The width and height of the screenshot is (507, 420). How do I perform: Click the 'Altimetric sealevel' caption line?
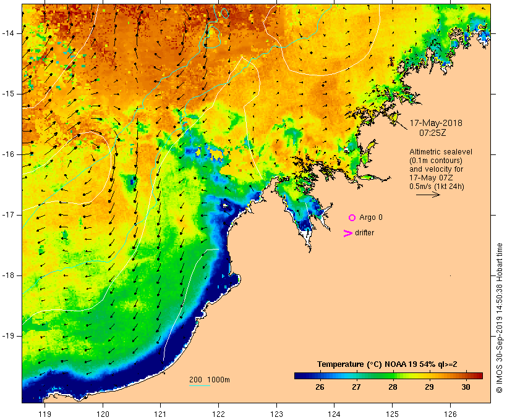tap(441, 152)
